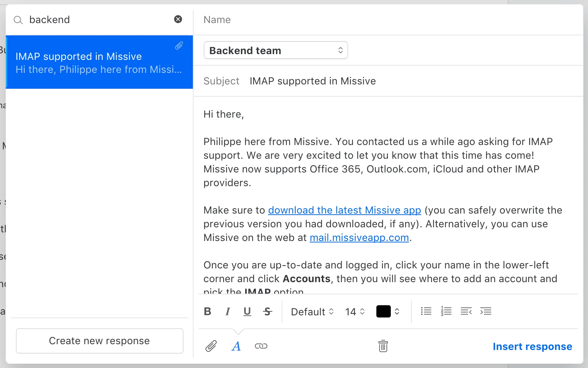Insert a numbered list
588x368 pixels.
(x=446, y=311)
